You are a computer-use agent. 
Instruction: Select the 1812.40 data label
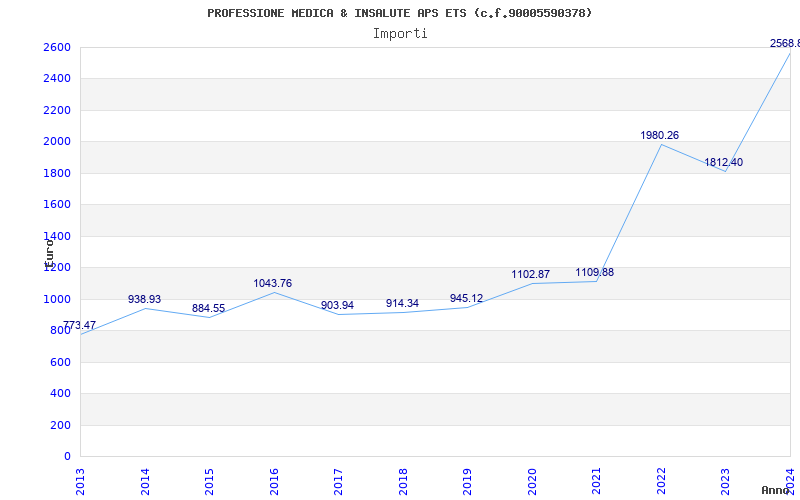coord(723,163)
